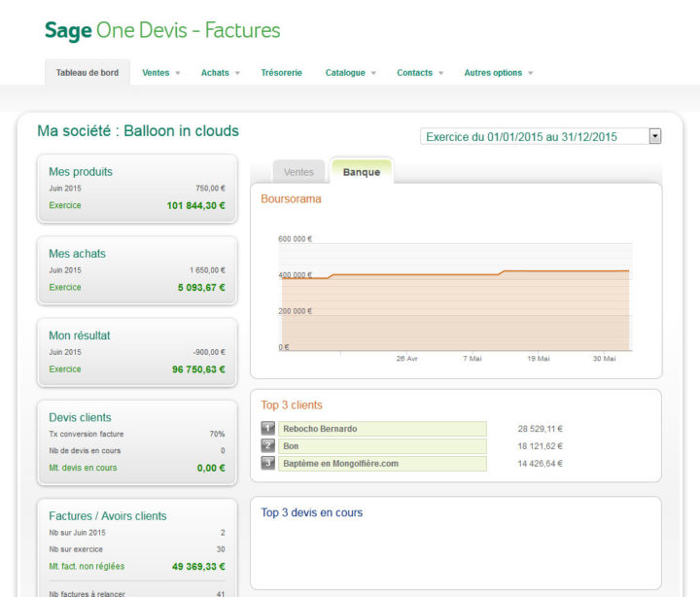Open the Catalogue menu
Image resolution: width=700 pixels, height=597 pixels.
345,73
